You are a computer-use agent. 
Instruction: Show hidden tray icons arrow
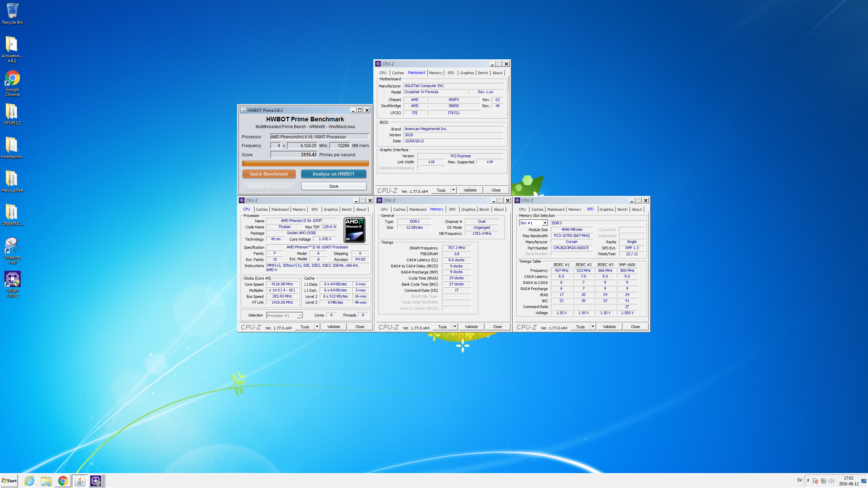pos(808,481)
